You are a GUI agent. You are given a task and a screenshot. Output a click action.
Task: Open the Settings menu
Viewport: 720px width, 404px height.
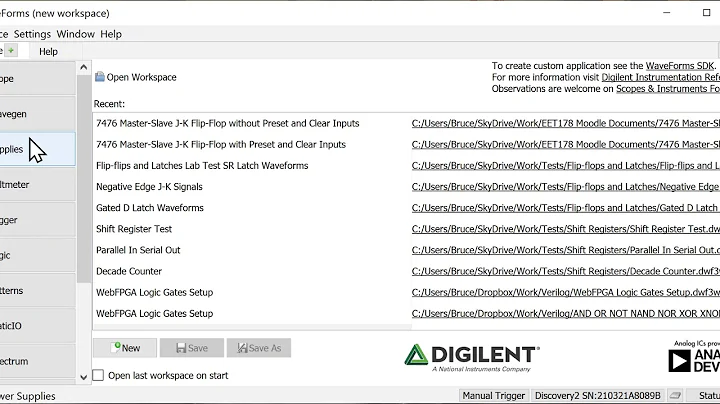32,34
